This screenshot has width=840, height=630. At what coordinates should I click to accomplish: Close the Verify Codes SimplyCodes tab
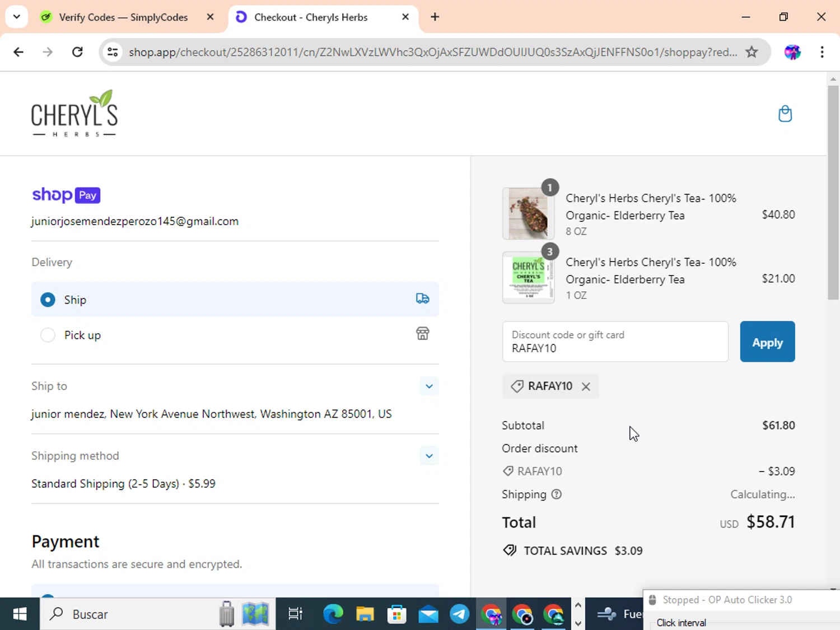(210, 17)
